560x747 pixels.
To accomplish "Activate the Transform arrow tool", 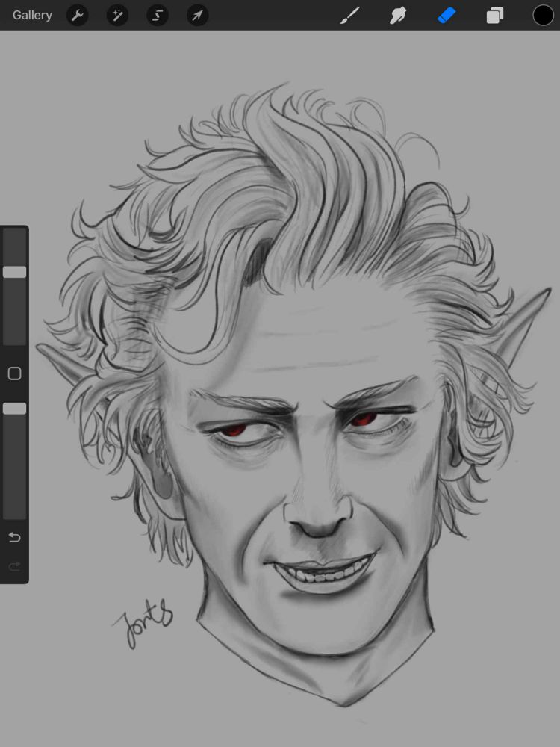I will [x=198, y=16].
